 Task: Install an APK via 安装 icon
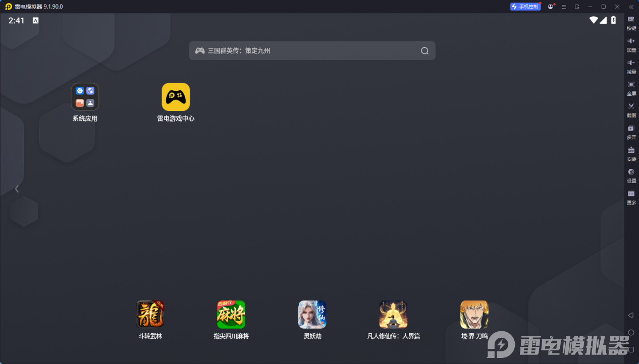tap(631, 153)
